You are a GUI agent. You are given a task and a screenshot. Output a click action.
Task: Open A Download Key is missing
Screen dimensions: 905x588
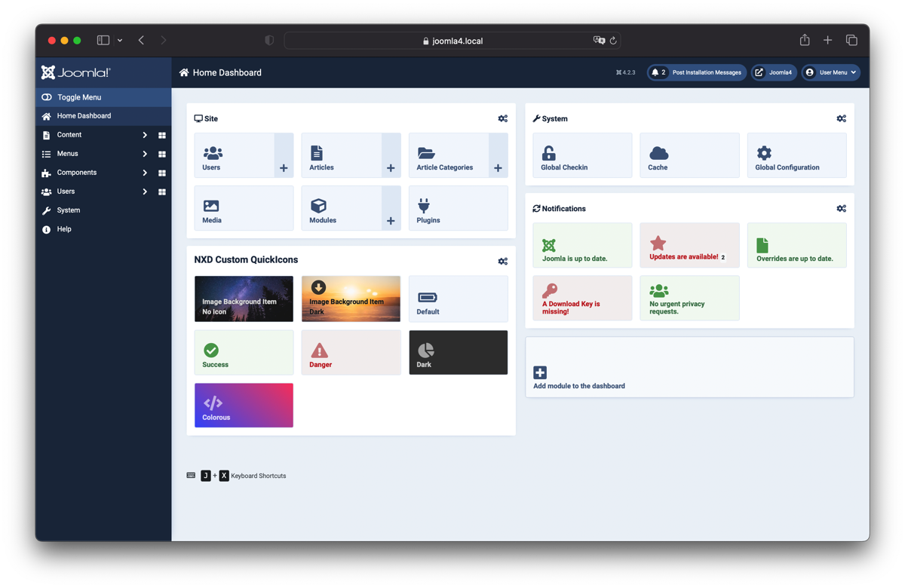582,298
